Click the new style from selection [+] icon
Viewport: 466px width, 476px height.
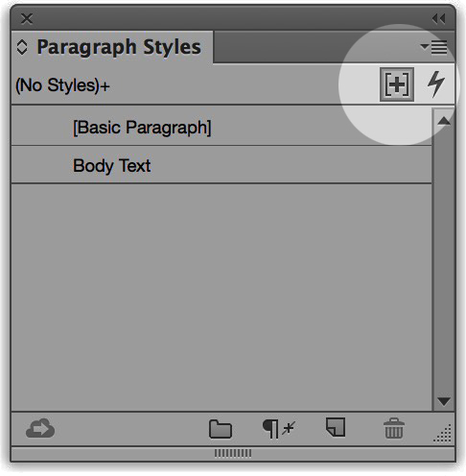397,84
